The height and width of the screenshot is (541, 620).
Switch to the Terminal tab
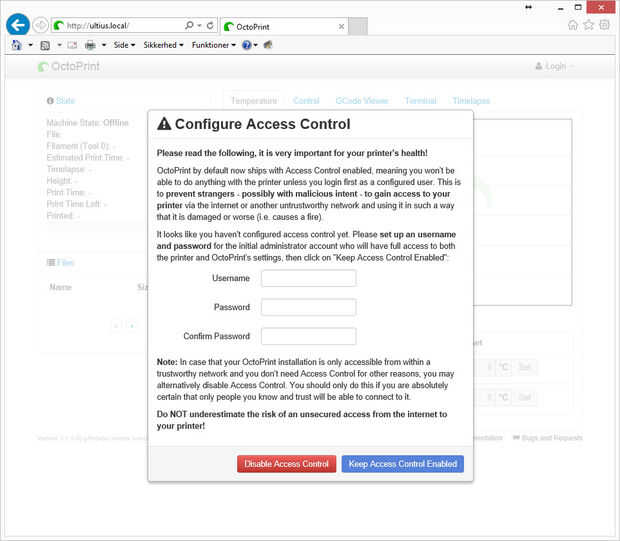pos(421,101)
